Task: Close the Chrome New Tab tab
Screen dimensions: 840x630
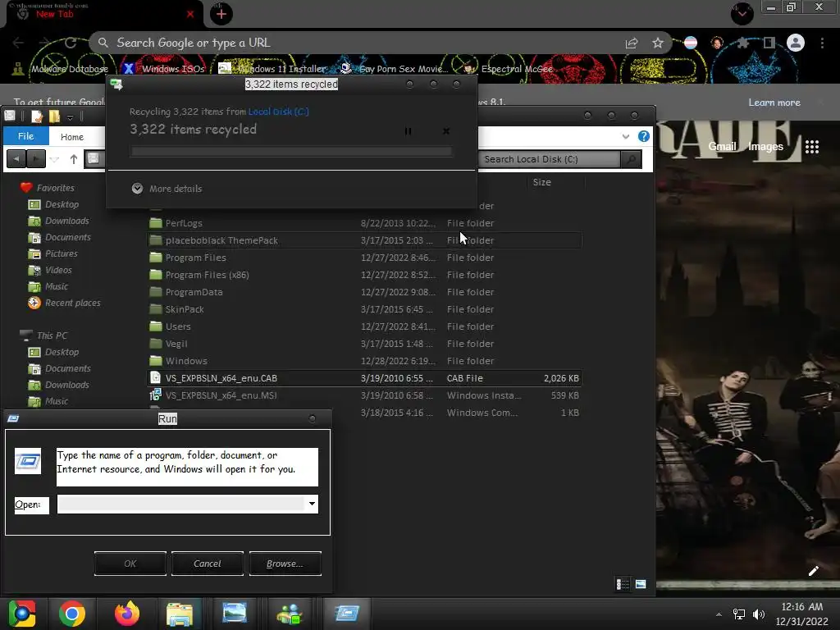Action: [190, 15]
